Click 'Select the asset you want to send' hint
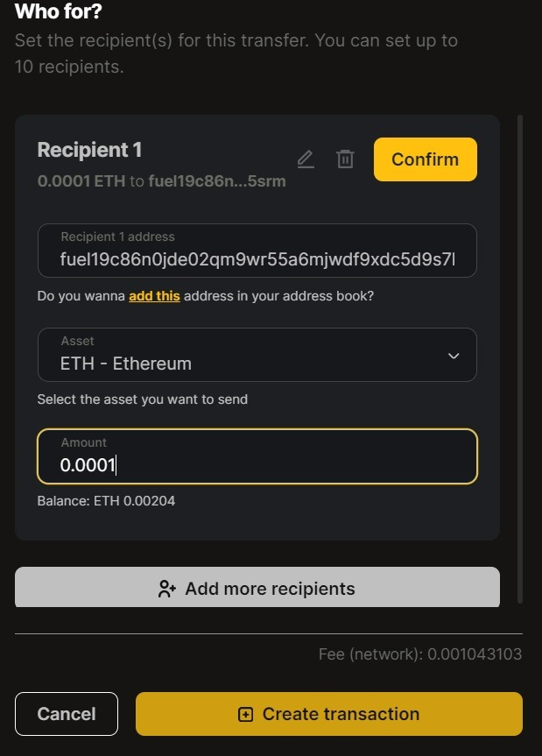Viewport: 542px width, 756px height. (x=142, y=399)
